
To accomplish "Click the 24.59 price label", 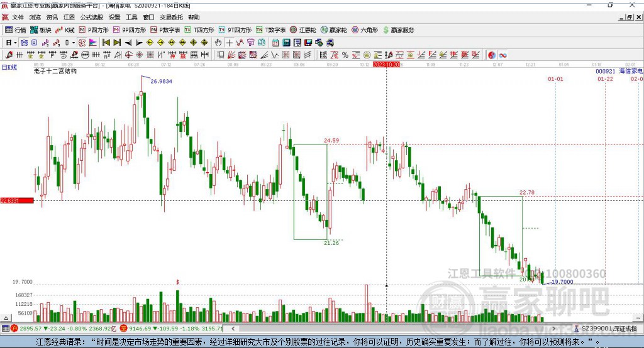I will [331, 140].
